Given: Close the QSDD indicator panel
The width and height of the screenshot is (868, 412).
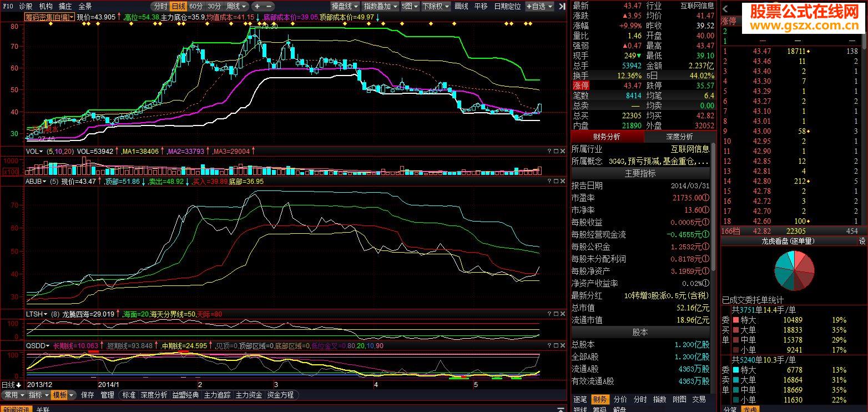Looking at the screenshot, I should point(563,345).
